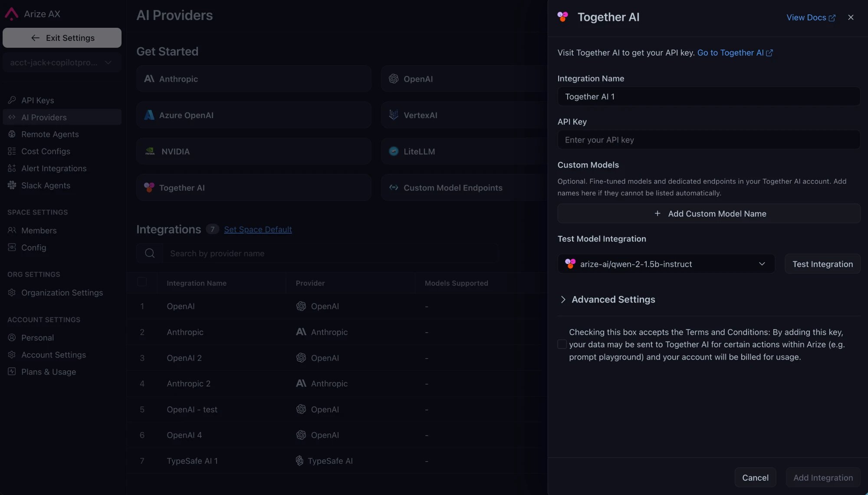Click the plus icon for custom model name
The image size is (868, 495).
[658, 213]
